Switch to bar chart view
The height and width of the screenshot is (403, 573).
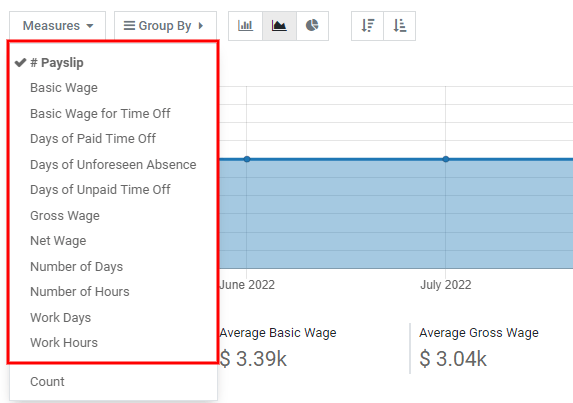245,26
